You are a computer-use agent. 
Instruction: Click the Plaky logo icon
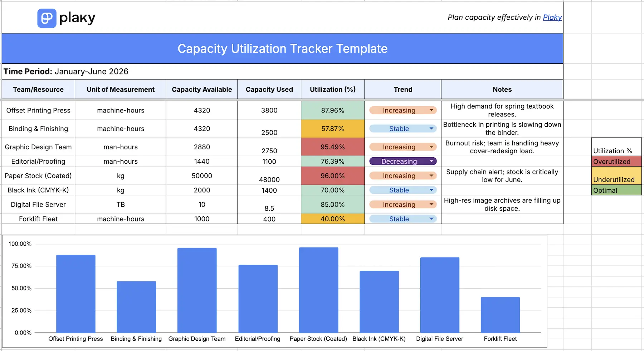click(47, 18)
